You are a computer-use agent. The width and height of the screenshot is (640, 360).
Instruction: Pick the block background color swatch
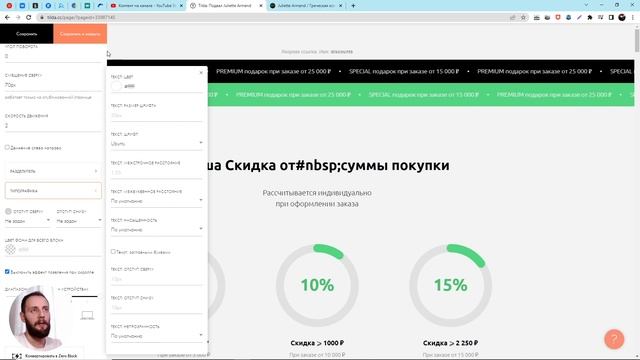tap(10, 249)
